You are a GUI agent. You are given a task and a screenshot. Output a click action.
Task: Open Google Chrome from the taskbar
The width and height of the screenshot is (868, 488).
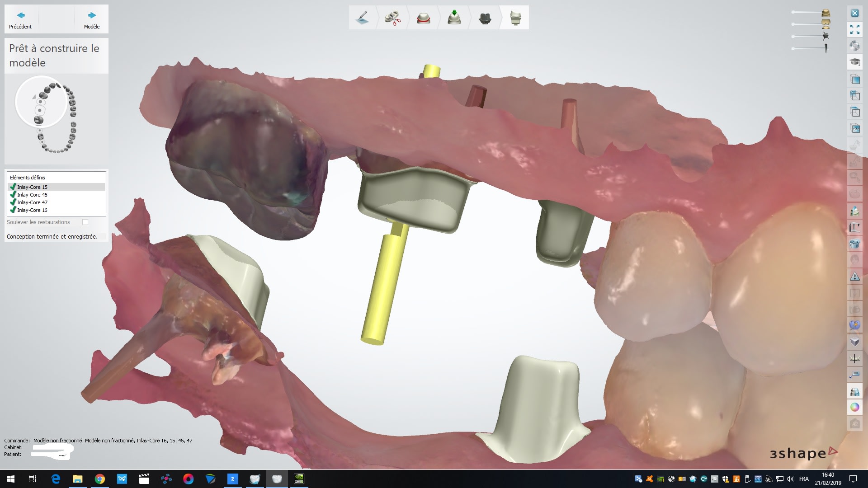100,479
